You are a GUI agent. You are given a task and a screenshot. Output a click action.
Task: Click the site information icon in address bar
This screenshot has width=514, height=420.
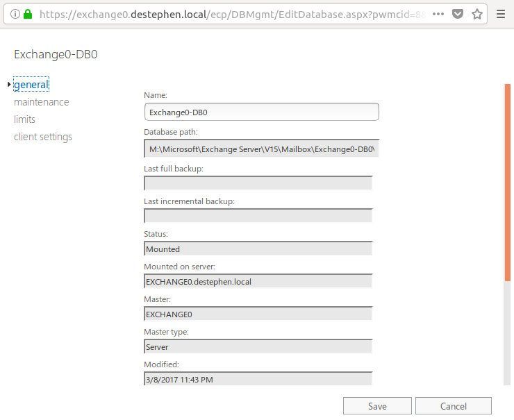pyautogui.click(x=15, y=14)
